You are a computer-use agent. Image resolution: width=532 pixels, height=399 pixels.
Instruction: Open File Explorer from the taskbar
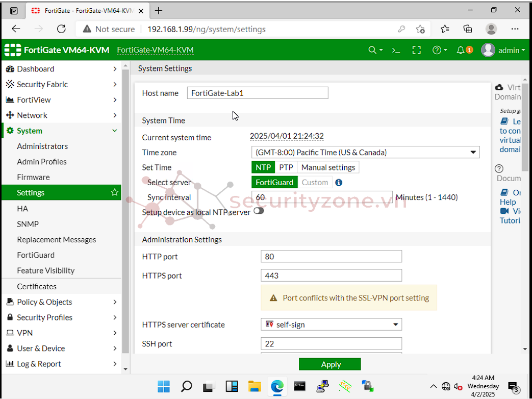[x=255, y=386]
